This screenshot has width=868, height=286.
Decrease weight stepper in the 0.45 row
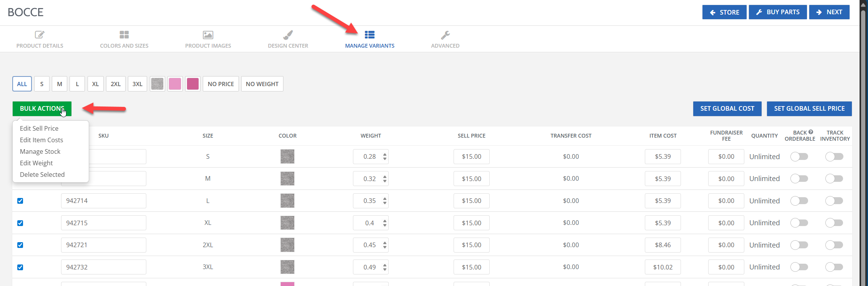pyautogui.click(x=385, y=247)
